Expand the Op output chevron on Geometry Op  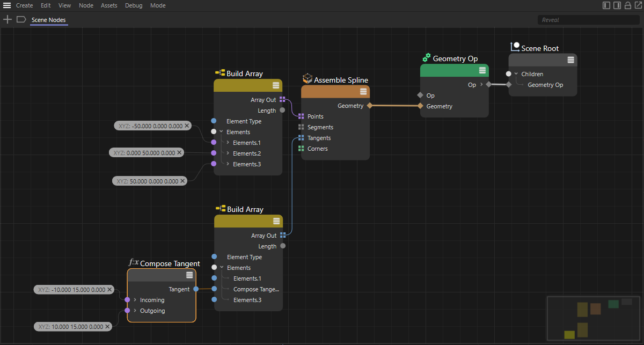(481, 85)
